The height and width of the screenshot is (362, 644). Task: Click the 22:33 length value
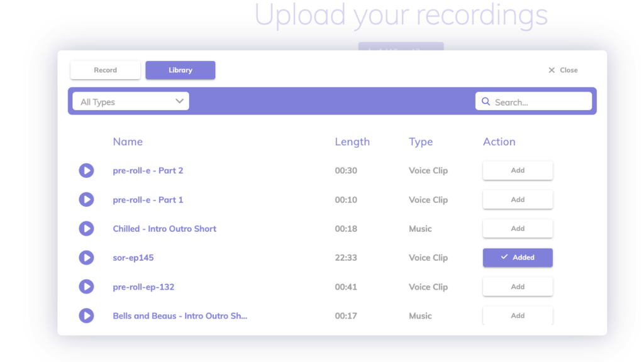(346, 258)
